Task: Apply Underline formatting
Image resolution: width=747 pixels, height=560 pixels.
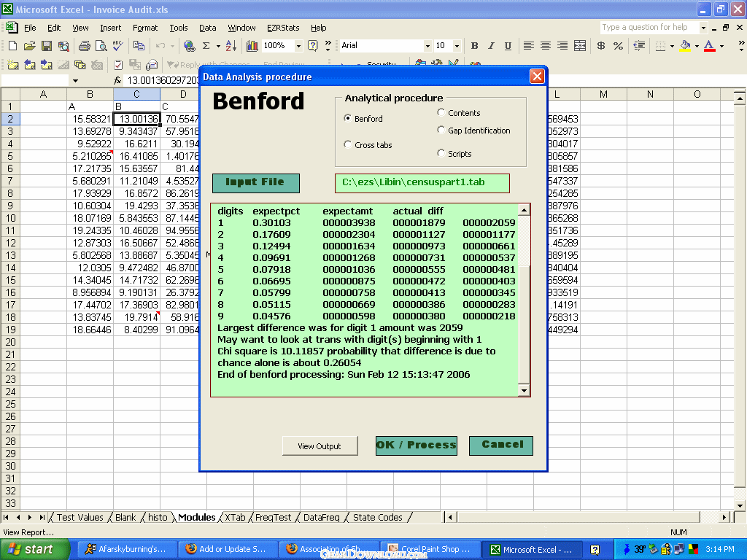Action: pos(508,46)
